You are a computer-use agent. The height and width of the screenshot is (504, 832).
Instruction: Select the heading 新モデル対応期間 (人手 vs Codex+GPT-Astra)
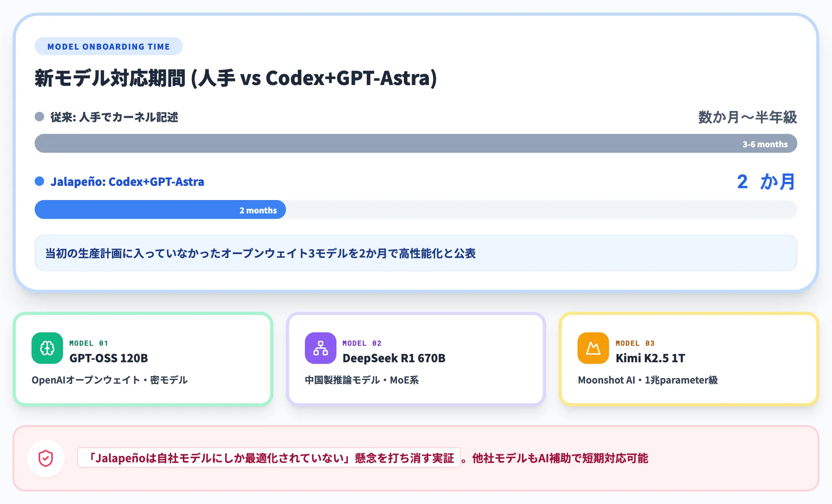tap(236, 78)
